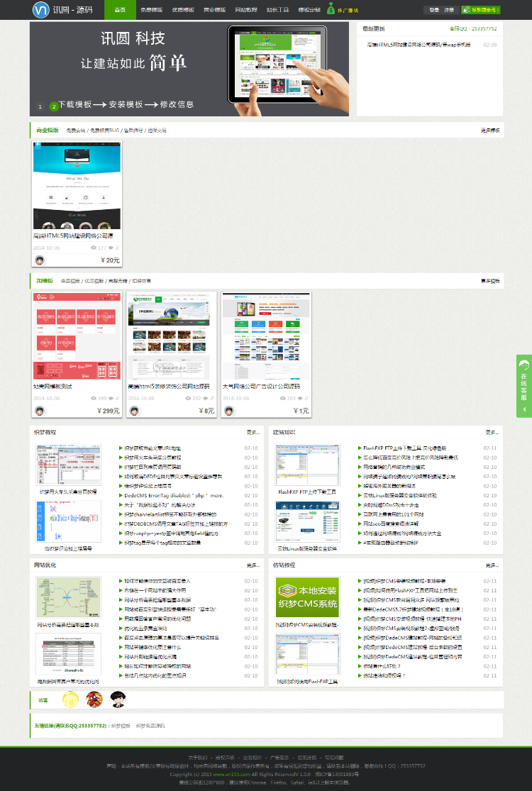Screen dimensions: 532x791
Task: Open the 高端html5装修 template thumbnail
Action: 172,336
